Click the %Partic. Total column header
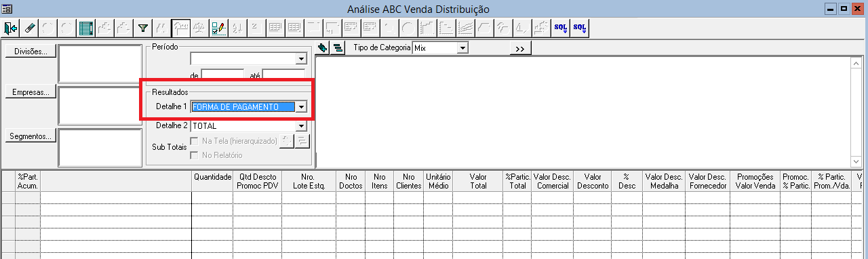 [x=517, y=181]
